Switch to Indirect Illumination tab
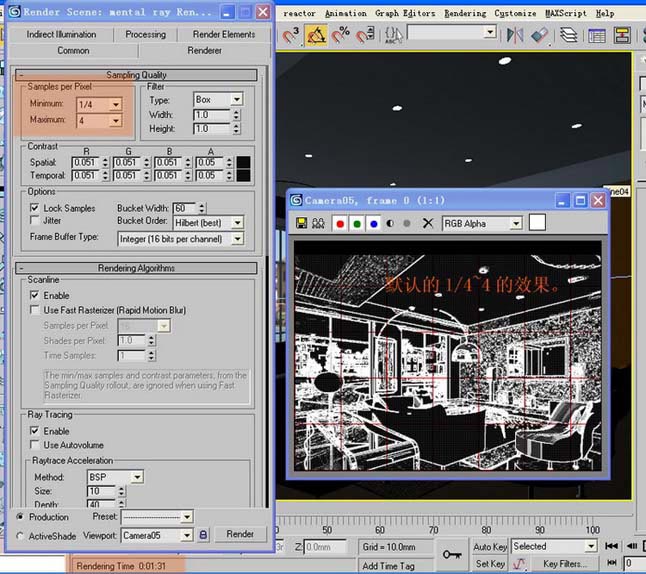Screen dimensions: 646x574 (61, 34)
